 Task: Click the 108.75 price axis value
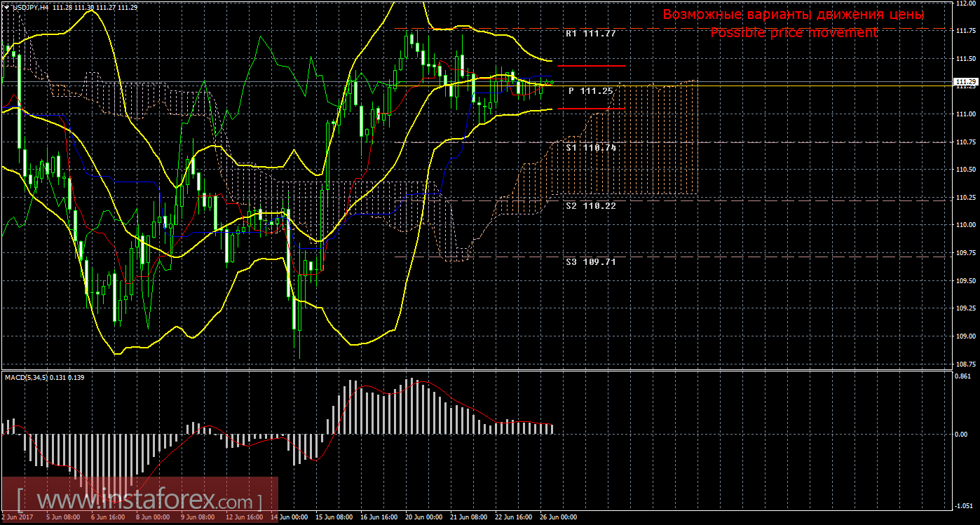tap(966, 364)
